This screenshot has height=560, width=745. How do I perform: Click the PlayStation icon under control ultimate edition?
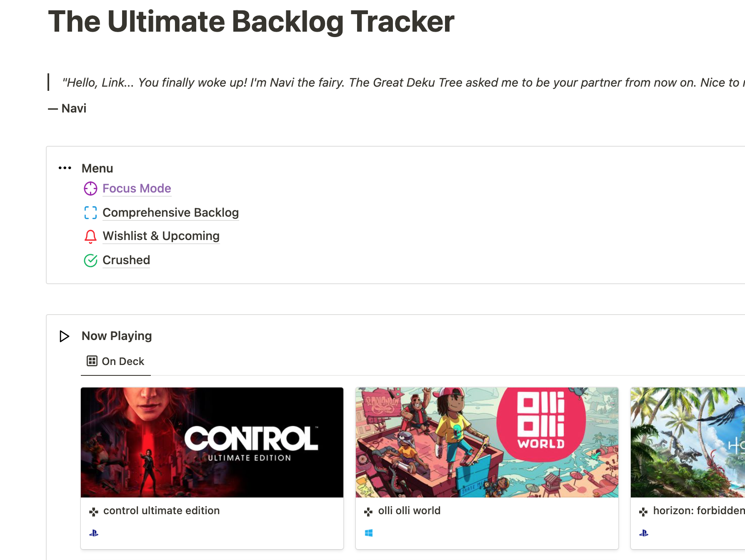click(x=95, y=533)
